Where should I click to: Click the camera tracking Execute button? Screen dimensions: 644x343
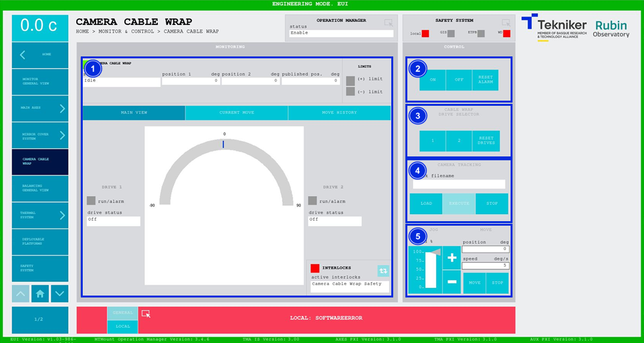pyautogui.click(x=459, y=203)
